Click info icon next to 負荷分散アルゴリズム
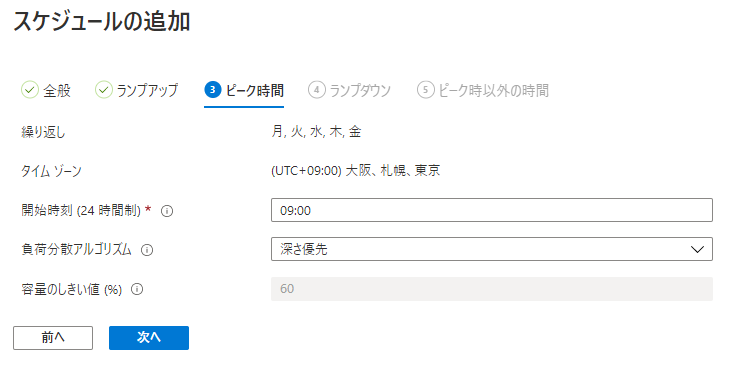 tap(147, 250)
